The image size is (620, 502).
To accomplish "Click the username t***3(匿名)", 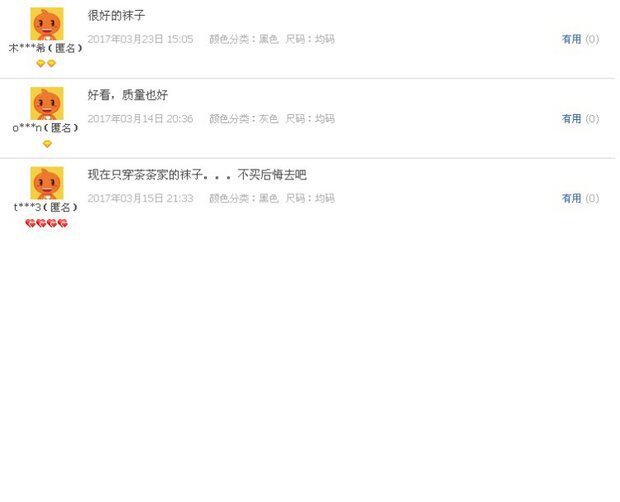I will click(46, 207).
